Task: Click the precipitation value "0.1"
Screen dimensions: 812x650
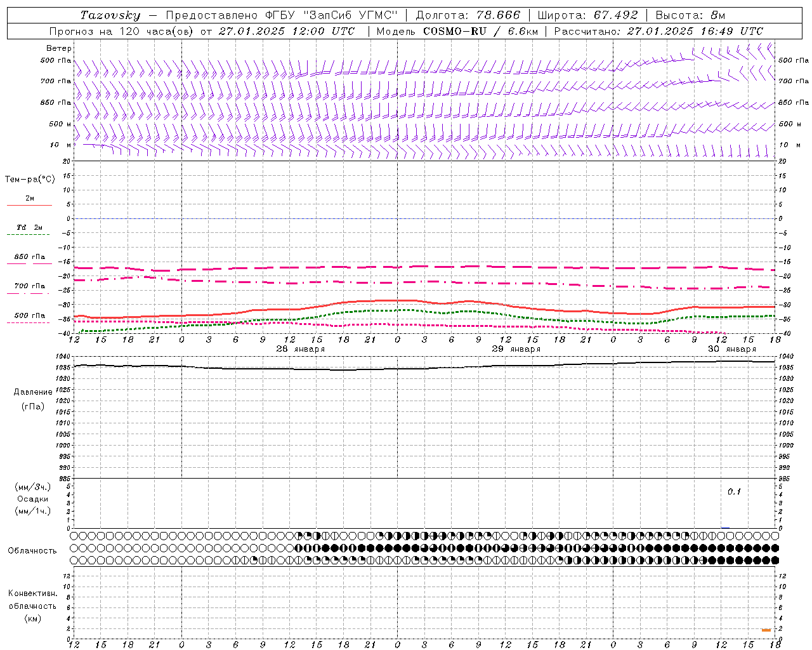Action: (x=734, y=491)
